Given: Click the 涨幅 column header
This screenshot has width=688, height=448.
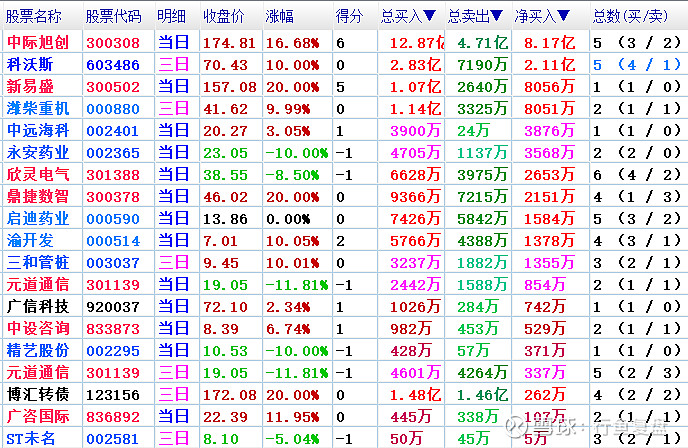Looking at the screenshot, I should click(280, 16).
